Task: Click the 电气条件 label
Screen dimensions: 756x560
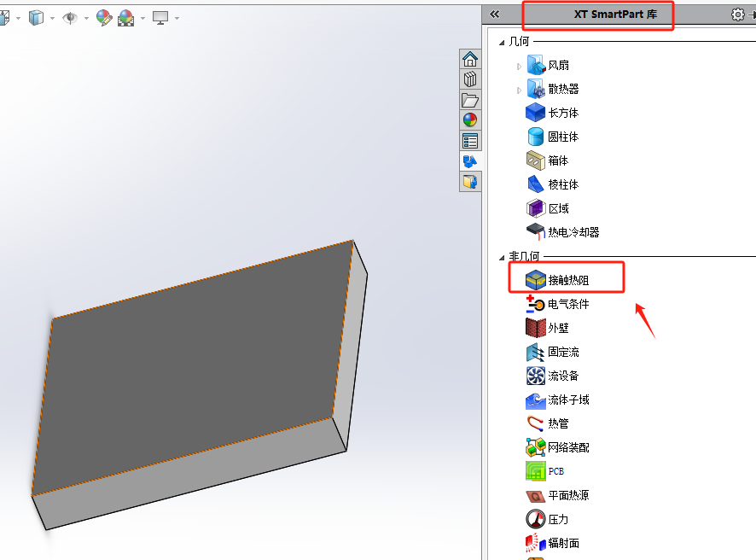Action: 568,305
